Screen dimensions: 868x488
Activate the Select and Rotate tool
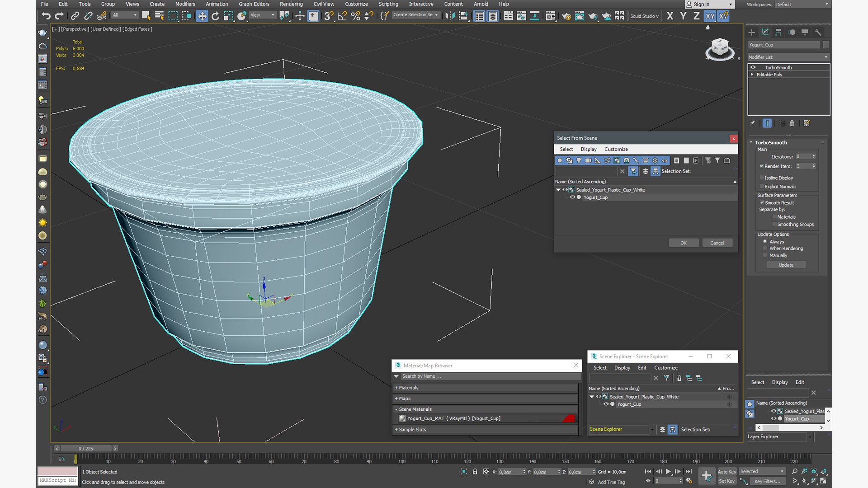(215, 16)
